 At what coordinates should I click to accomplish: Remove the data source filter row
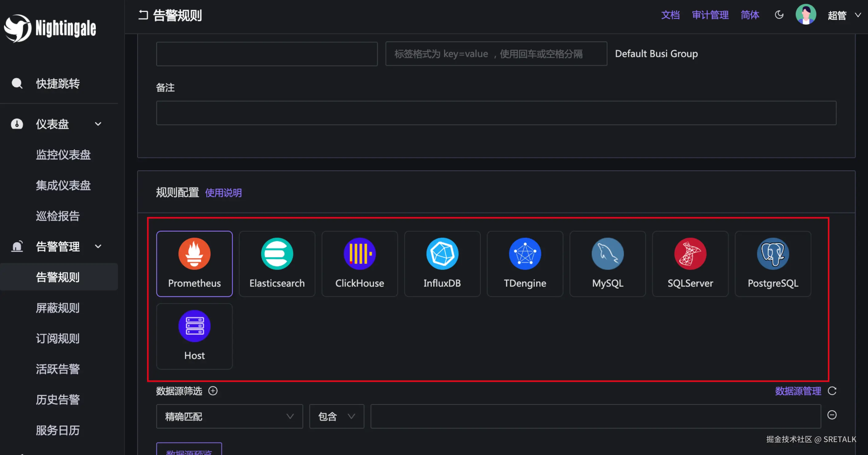[x=832, y=415]
